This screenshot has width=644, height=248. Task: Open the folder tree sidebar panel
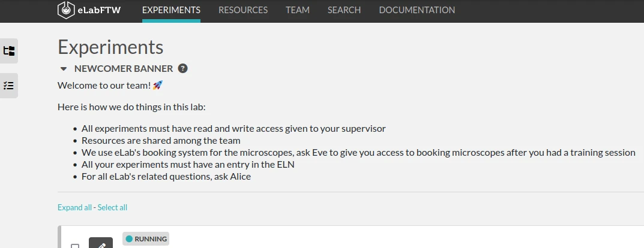click(x=9, y=51)
